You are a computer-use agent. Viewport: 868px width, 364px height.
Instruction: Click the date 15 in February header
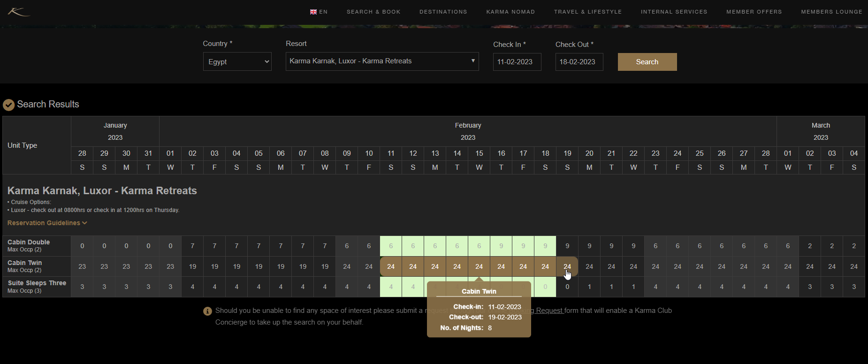pos(479,153)
